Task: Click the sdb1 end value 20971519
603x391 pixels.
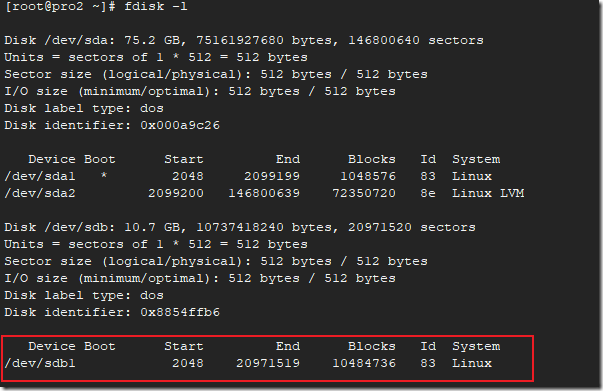Action: tap(268, 363)
